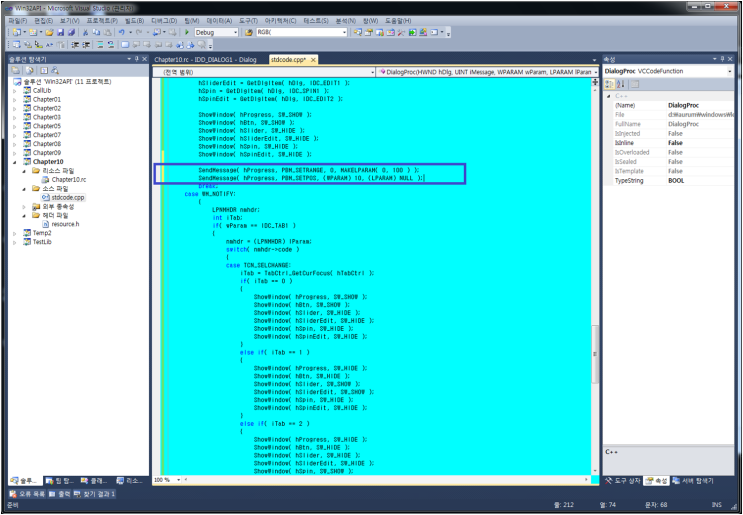Screen dimensions: 743x515
Task: Expand the TestLib project node
Action: (x=15, y=242)
